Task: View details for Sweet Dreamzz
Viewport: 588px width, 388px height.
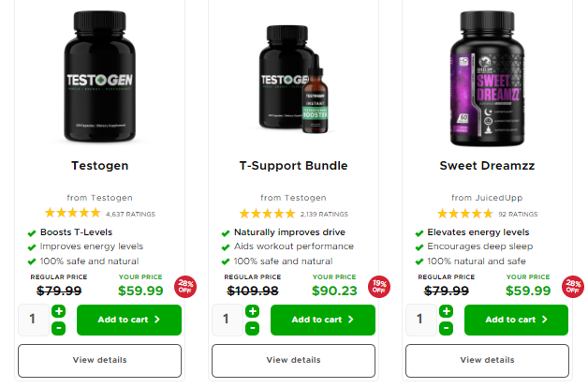Action: (x=487, y=360)
